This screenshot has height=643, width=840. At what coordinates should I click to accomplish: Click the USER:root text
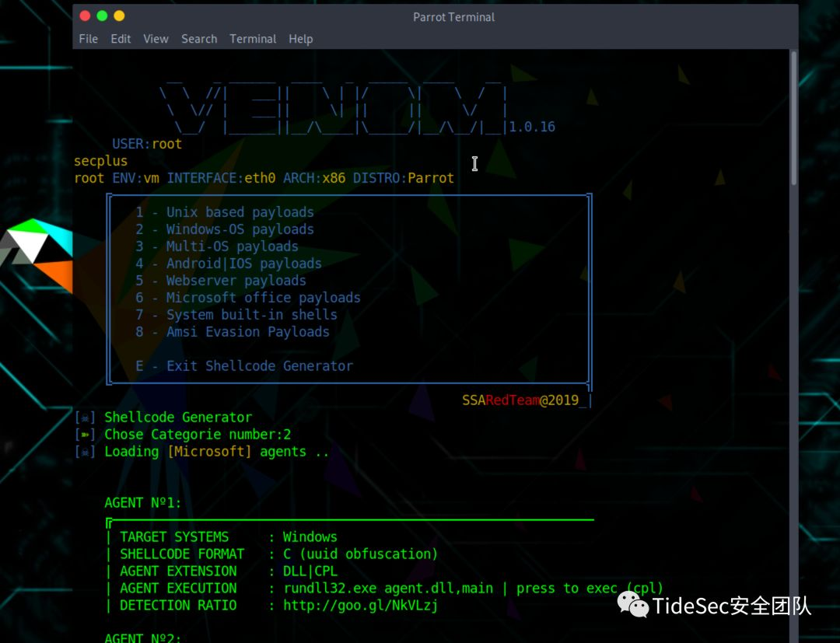[147, 145]
